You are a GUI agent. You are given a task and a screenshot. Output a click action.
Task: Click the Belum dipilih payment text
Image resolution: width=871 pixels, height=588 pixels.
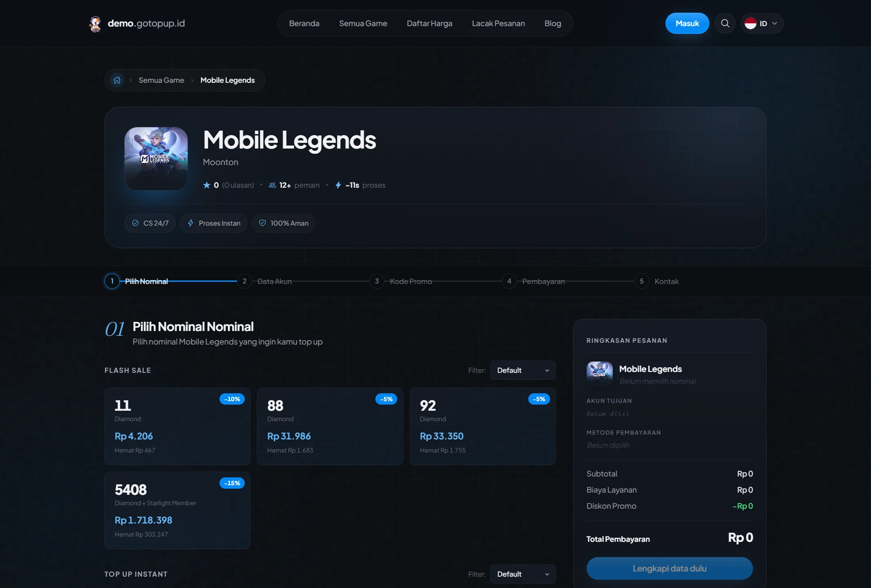click(x=608, y=445)
